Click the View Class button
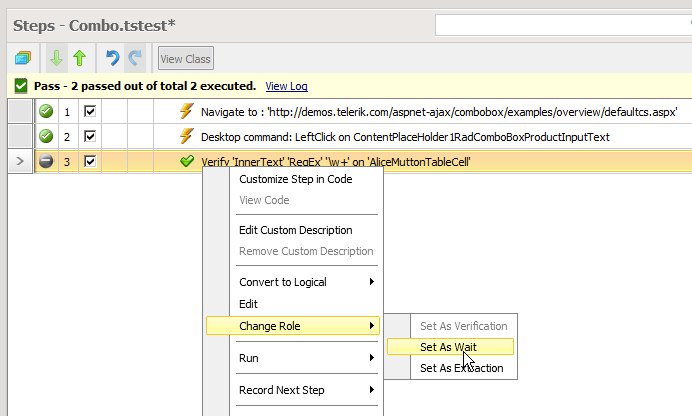 [185, 59]
